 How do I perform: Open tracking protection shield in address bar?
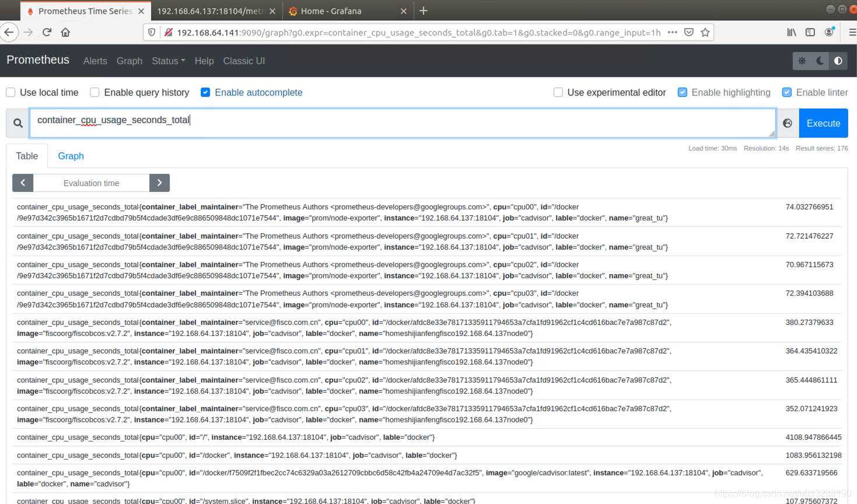pyautogui.click(x=152, y=32)
